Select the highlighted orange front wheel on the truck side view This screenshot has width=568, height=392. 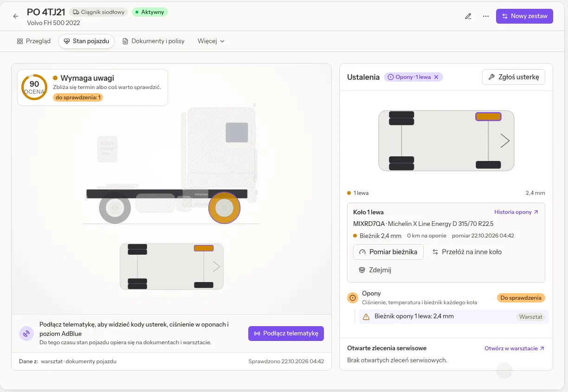point(224,208)
